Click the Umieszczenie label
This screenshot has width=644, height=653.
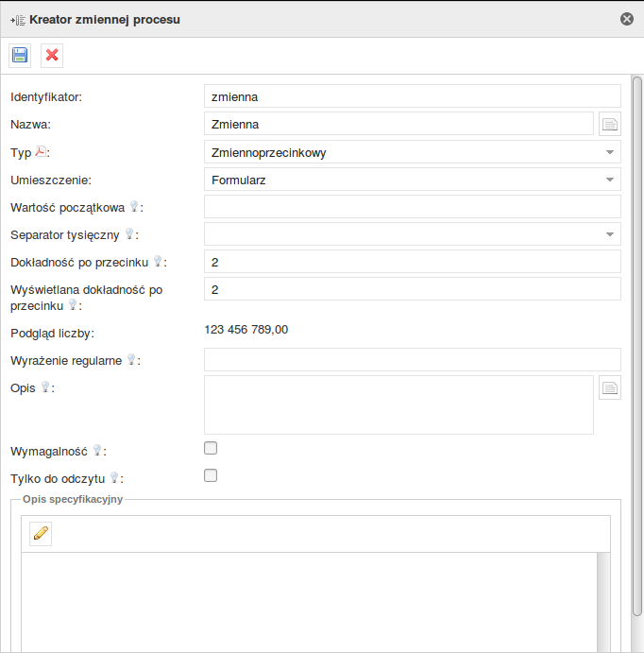51,180
